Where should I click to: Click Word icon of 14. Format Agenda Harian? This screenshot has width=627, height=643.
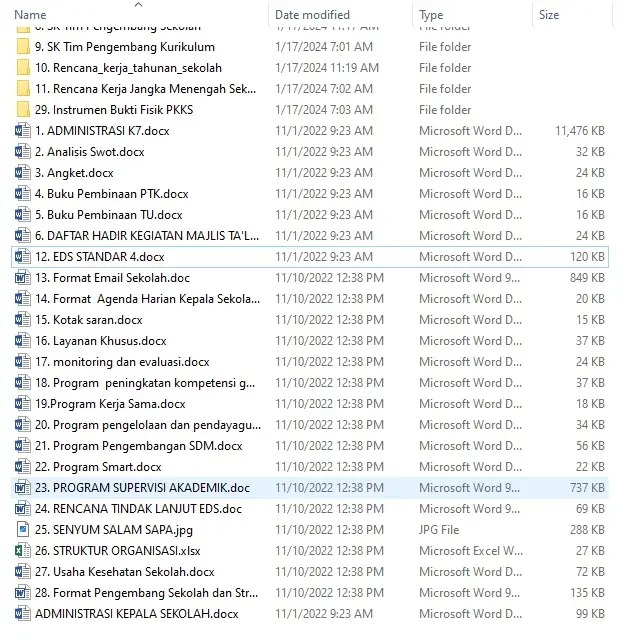click(23, 299)
